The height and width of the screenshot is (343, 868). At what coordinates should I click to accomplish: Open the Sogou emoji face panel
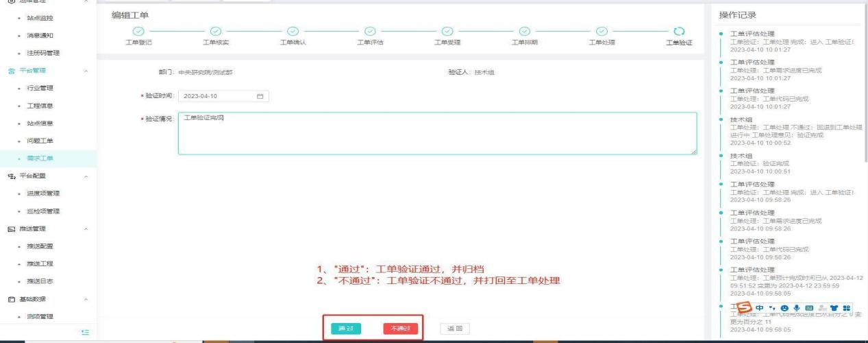coord(784,307)
